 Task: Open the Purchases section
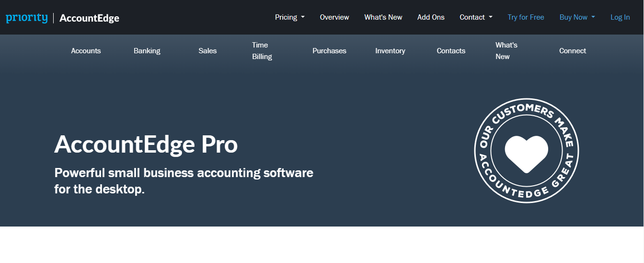coord(329,51)
